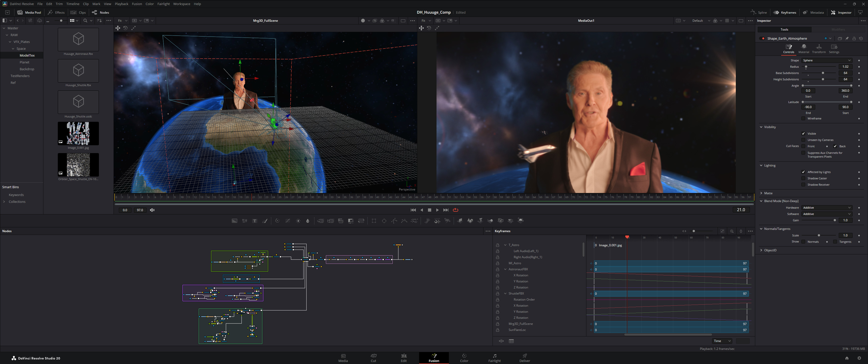This screenshot has width=868, height=364.
Task: Select the Paint brush tool
Action: (x=265, y=221)
